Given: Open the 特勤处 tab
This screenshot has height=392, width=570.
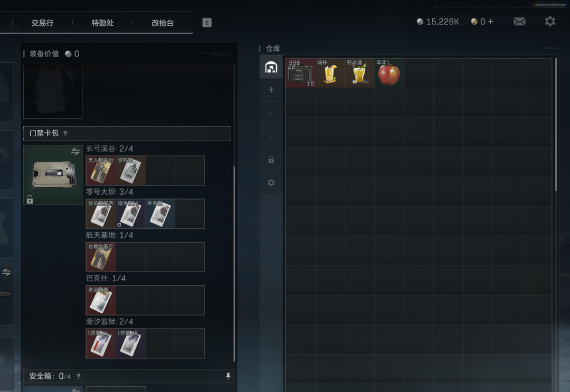Looking at the screenshot, I should pos(102,23).
